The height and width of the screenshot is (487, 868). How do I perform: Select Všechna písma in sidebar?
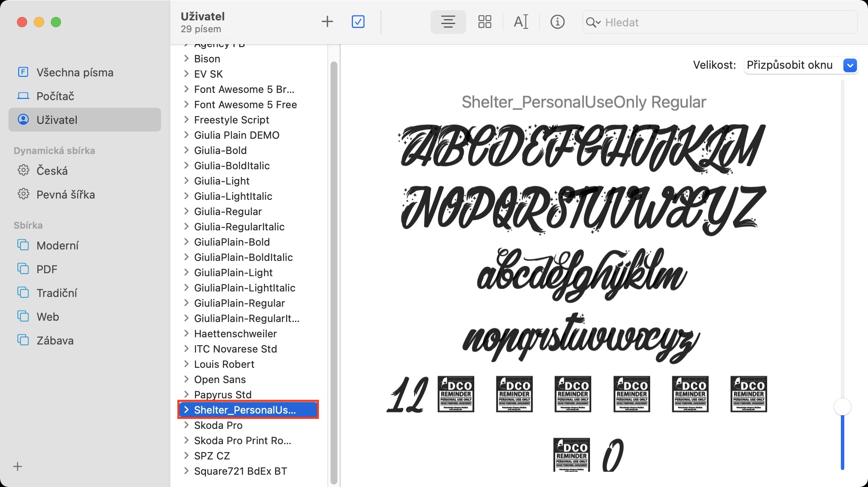[x=75, y=72]
